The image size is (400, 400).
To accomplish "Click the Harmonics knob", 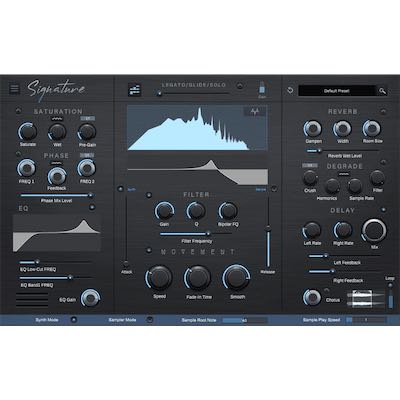I will [332, 186].
